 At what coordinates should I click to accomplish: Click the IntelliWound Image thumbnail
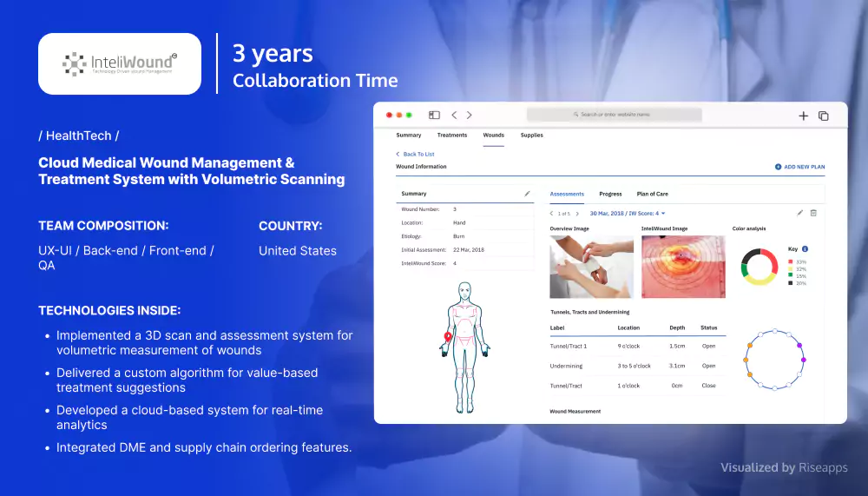[683, 267]
